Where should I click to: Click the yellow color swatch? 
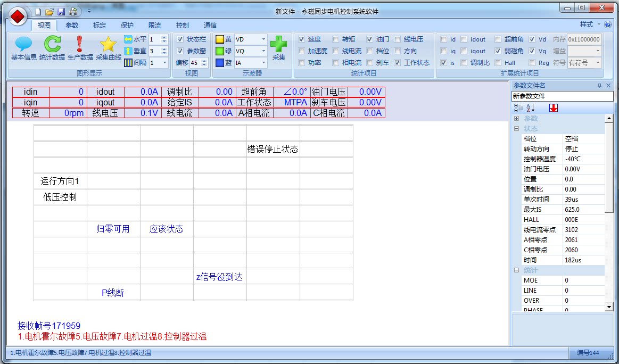[219, 39]
